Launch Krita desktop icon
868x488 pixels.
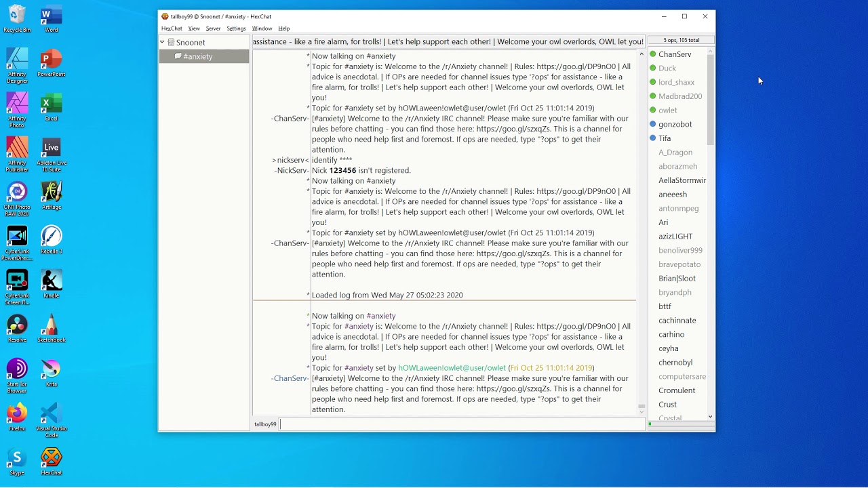click(51, 373)
